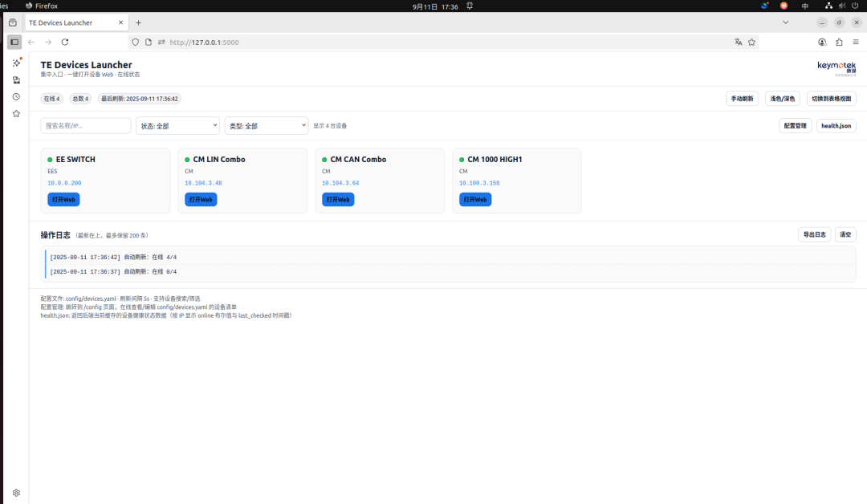The image size is (867, 504).
Task: Open the sidebar settings gear icon
Action: point(16,493)
